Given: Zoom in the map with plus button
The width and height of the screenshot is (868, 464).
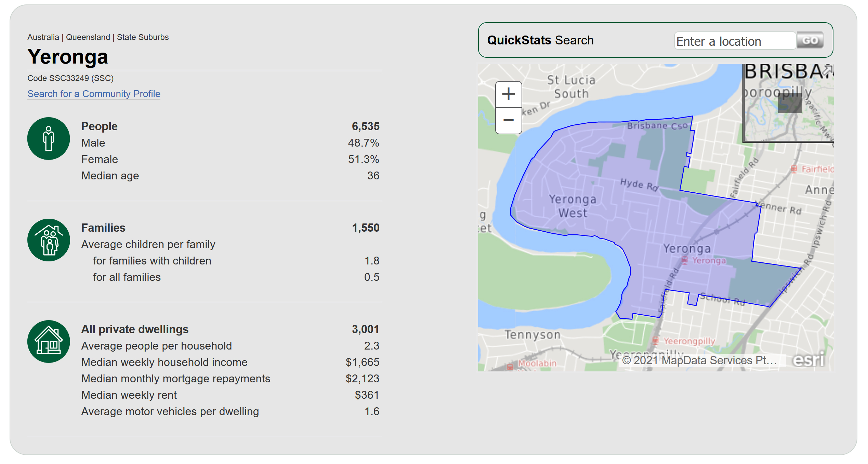Looking at the screenshot, I should pos(509,94).
